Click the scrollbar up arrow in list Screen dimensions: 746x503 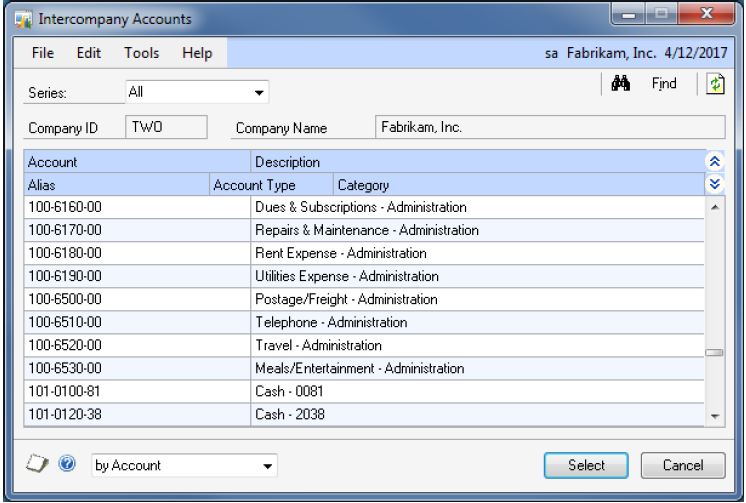[x=714, y=207]
